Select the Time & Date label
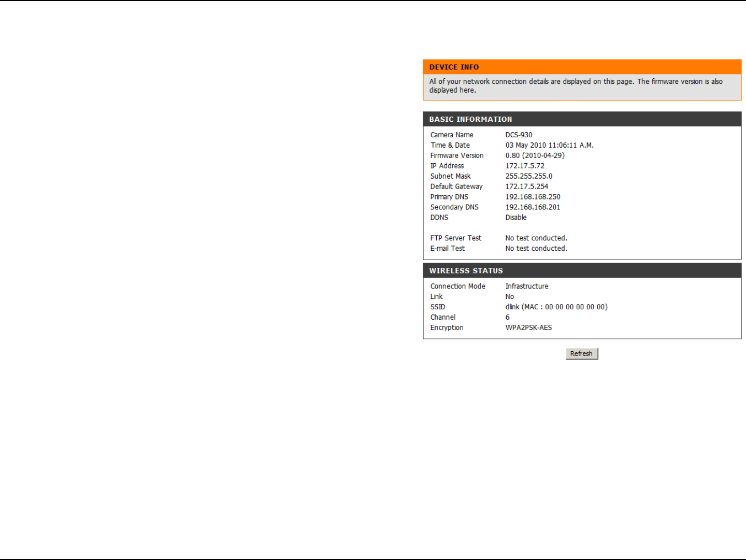The width and height of the screenshot is (746, 560). click(450, 145)
